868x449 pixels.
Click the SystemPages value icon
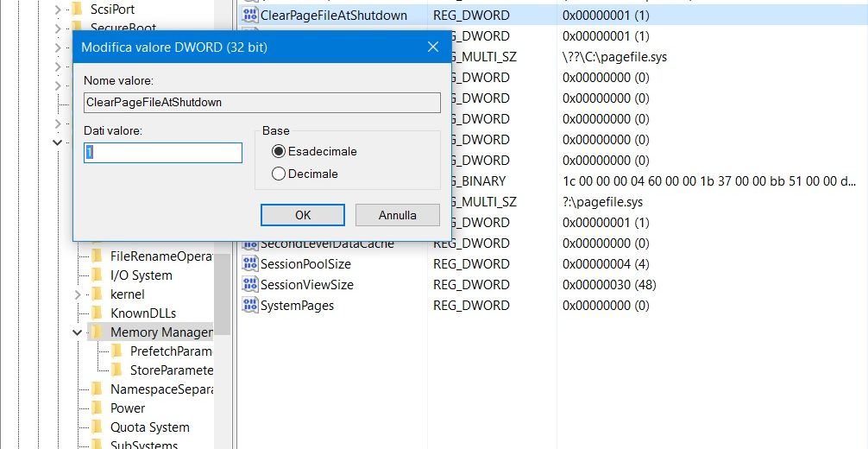coord(250,306)
